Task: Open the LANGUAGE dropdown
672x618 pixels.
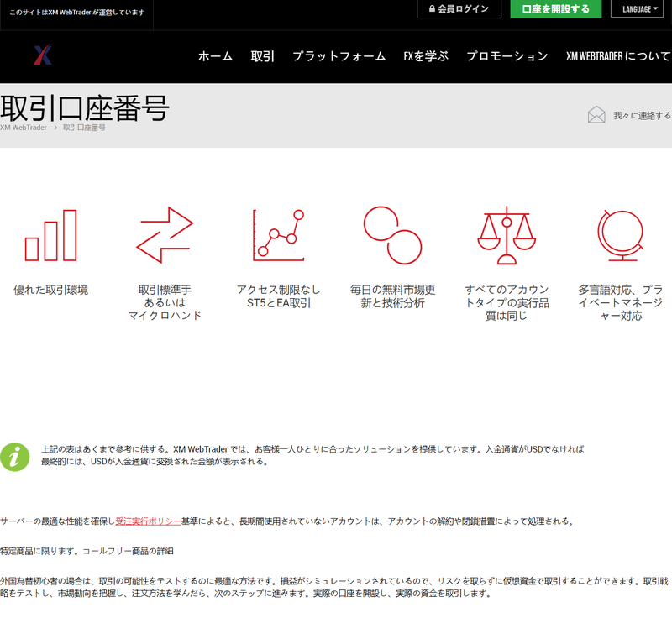Action: pos(637,9)
